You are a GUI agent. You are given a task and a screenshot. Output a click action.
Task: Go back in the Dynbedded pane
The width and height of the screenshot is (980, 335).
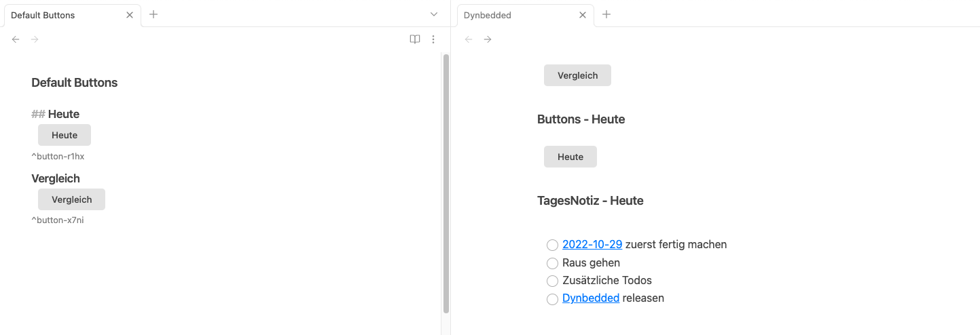pyautogui.click(x=469, y=39)
